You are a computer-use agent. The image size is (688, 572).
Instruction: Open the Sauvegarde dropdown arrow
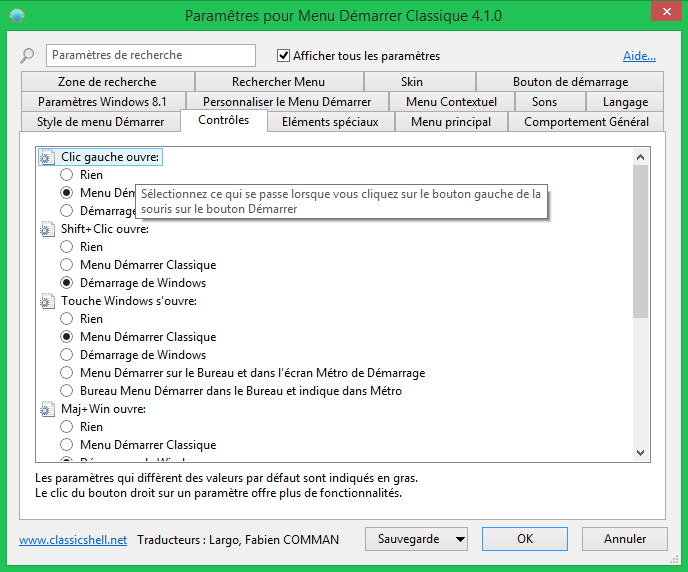pyautogui.click(x=459, y=539)
